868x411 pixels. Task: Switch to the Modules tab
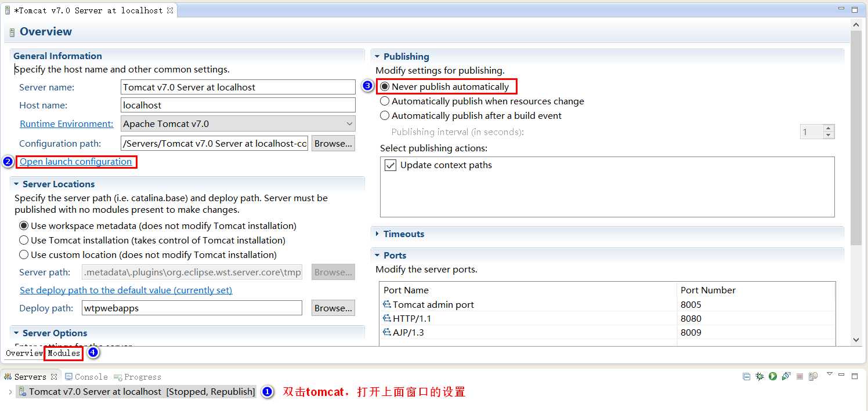coord(64,353)
